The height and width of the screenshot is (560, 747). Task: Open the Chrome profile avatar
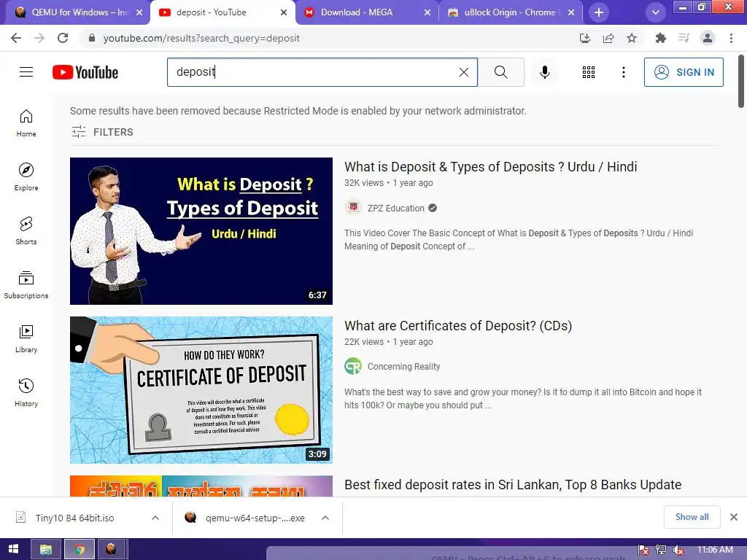point(708,38)
